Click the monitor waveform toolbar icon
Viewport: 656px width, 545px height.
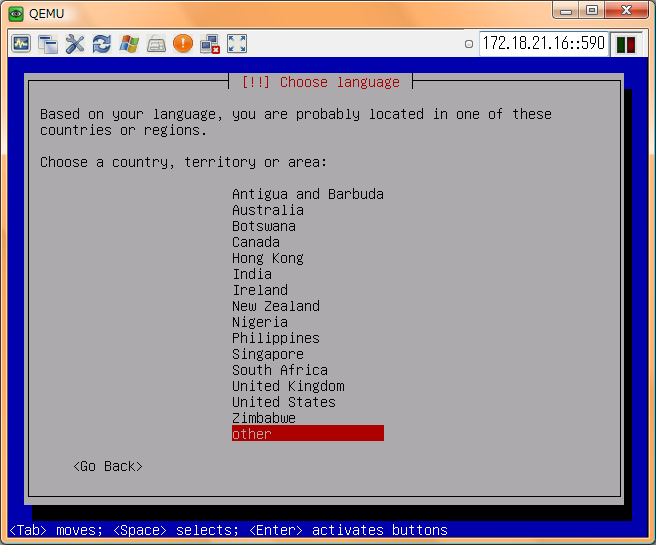tap(21, 43)
